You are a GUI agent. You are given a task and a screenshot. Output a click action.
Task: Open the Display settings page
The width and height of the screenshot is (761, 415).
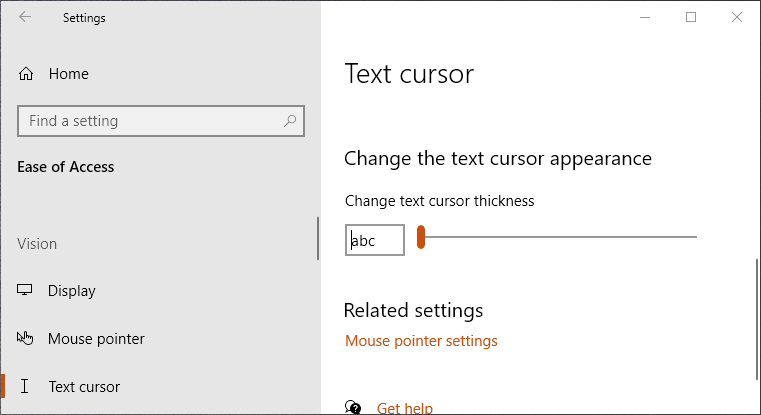click(x=72, y=291)
